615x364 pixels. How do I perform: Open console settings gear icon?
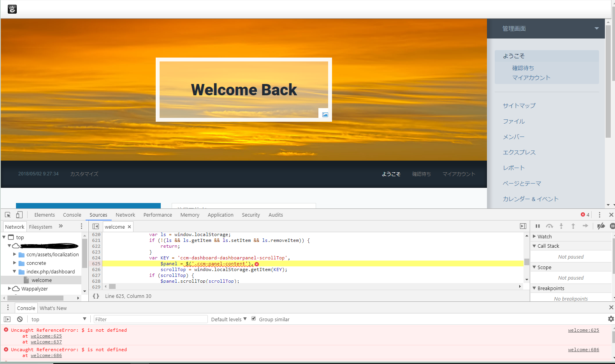pyautogui.click(x=611, y=319)
